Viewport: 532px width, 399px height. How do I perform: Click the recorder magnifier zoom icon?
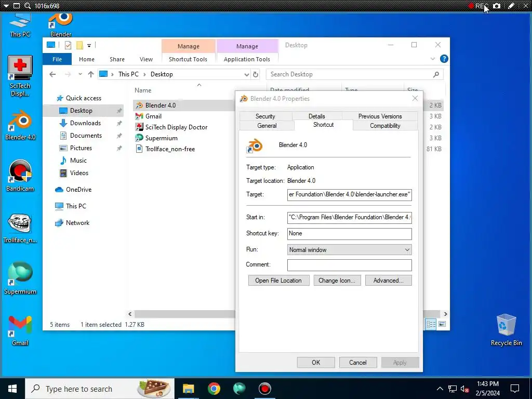(x=28, y=6)
